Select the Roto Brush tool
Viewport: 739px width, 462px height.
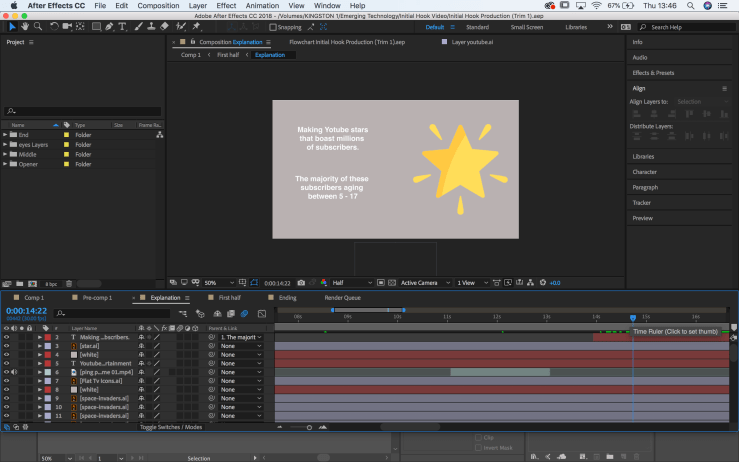point(181,27)
